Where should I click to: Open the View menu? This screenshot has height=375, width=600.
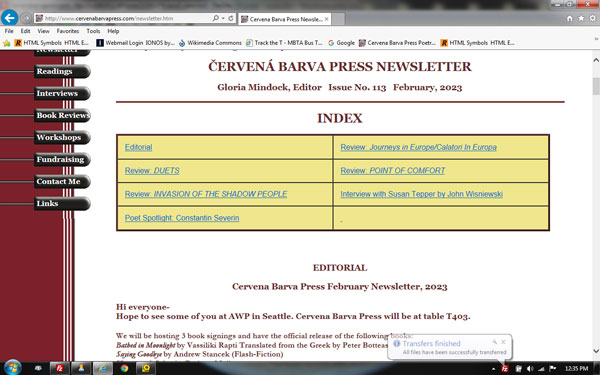tap(43, 31)
